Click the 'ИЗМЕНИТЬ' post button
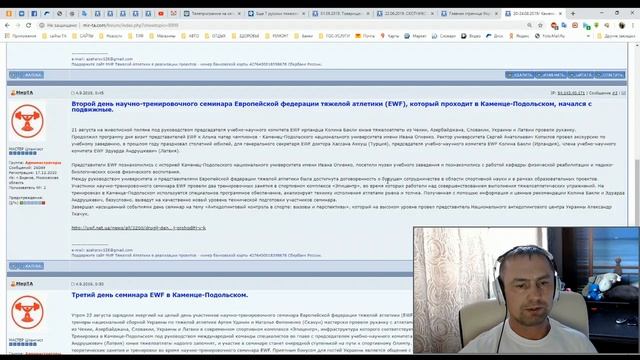The height and width of the screenshot is (360, 640). coord(551,75)
